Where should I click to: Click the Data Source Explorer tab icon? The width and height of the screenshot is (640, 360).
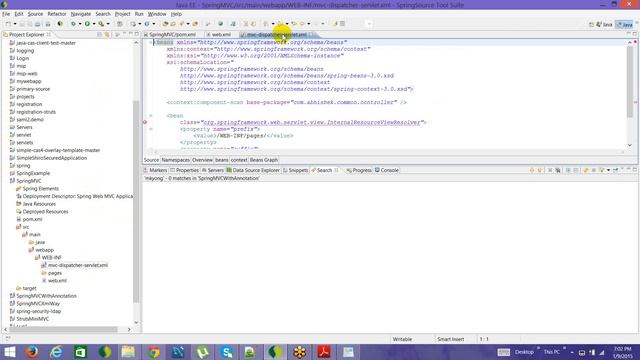coord(229,170)
